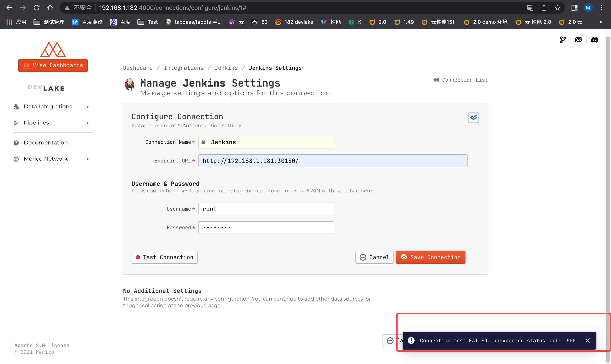Open the 53 bookmark
This screenshot has width=611, height=364.
259,22
